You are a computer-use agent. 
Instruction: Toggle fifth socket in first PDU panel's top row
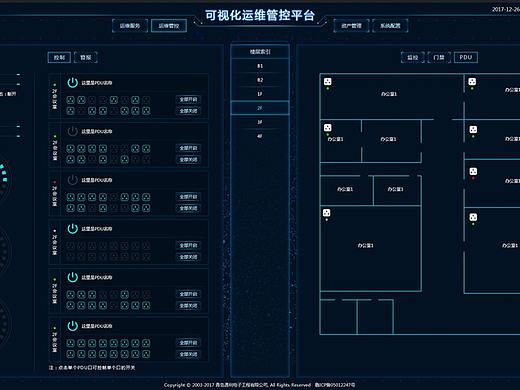114,100
